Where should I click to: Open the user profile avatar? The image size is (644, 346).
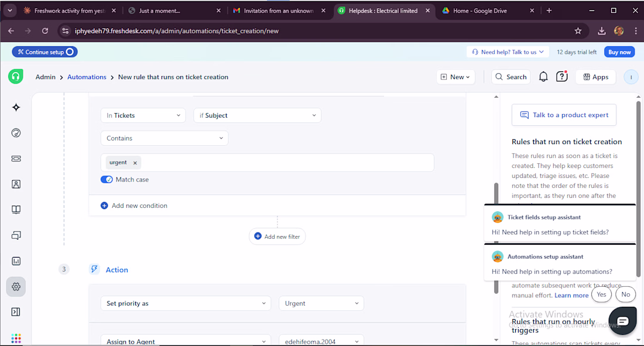[631, 77]
